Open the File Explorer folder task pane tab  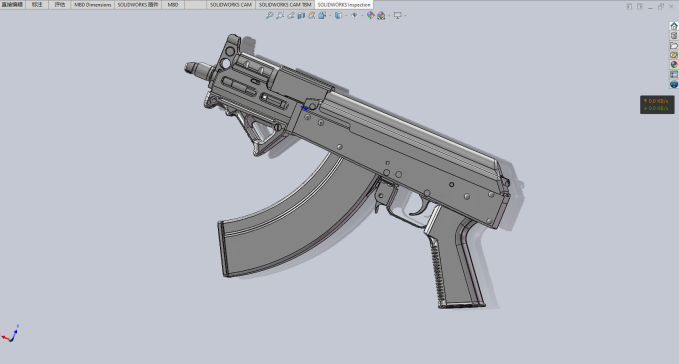pyautogui.click(x=674, y=45)
